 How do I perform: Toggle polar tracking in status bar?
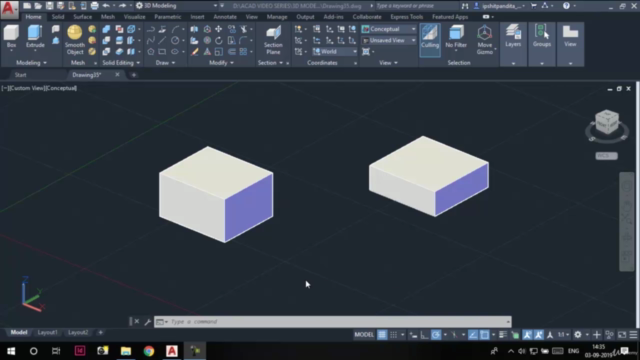[436, 335]
